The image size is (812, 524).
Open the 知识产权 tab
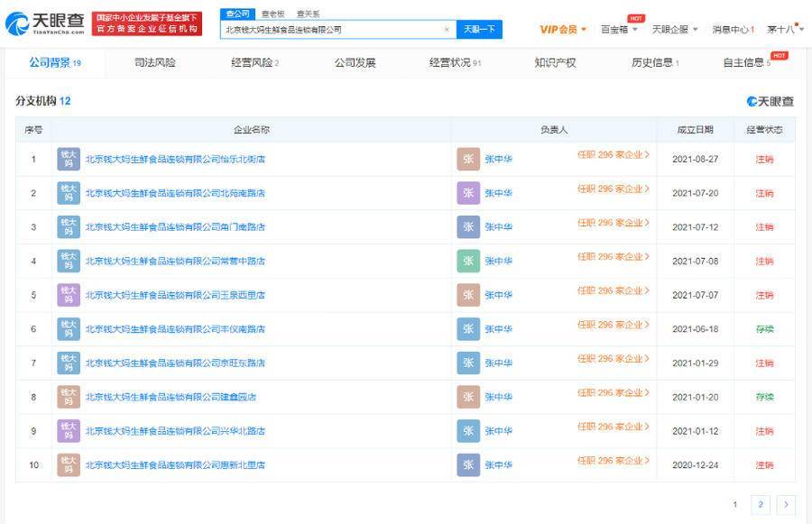pos(555,63)
